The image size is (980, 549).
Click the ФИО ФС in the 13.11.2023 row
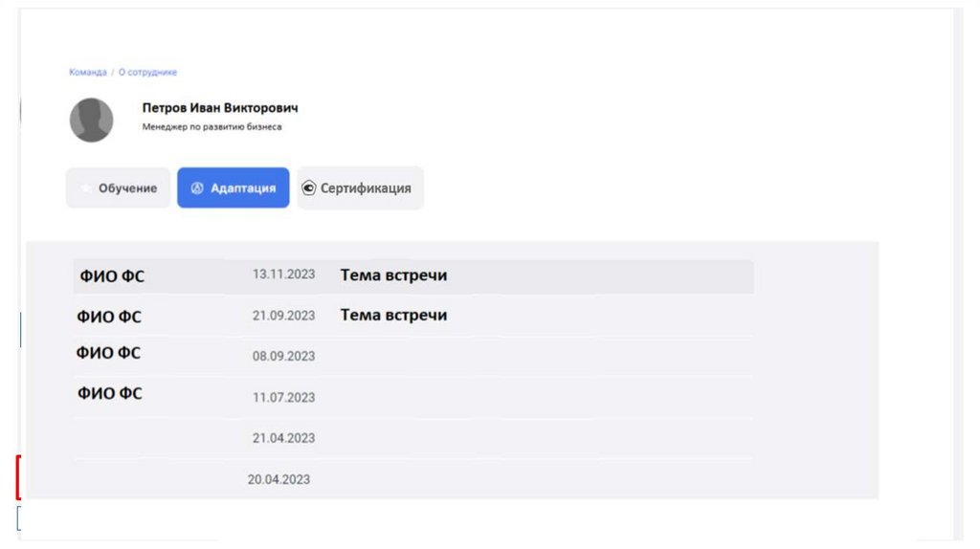[111, 276]
